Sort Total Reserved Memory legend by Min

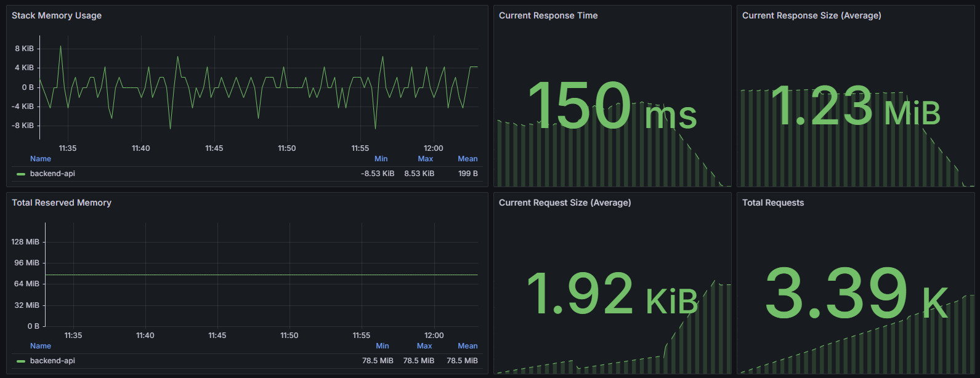(x=382, y=346)
